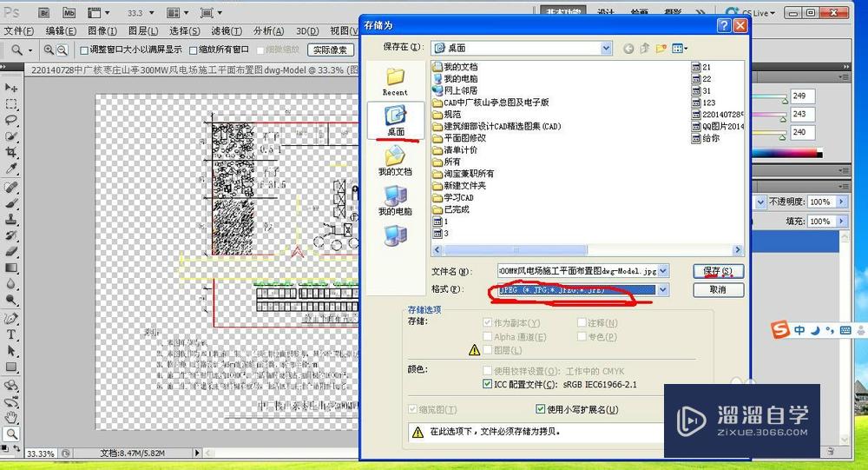Open the 不透明度 100% dropdown arrow
Image resolution: width=868 pixels, height=470 pixels.
[841, 202]
